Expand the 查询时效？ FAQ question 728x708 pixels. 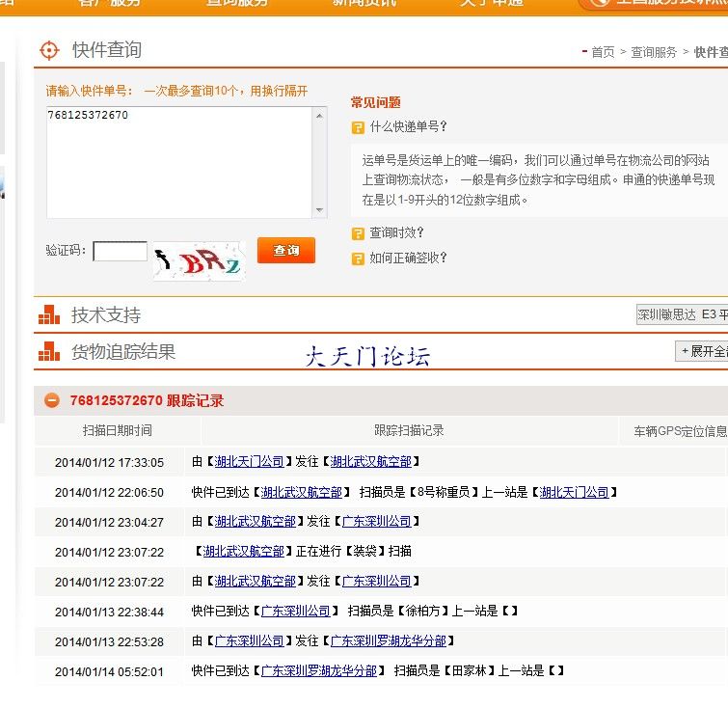[396, 233]
